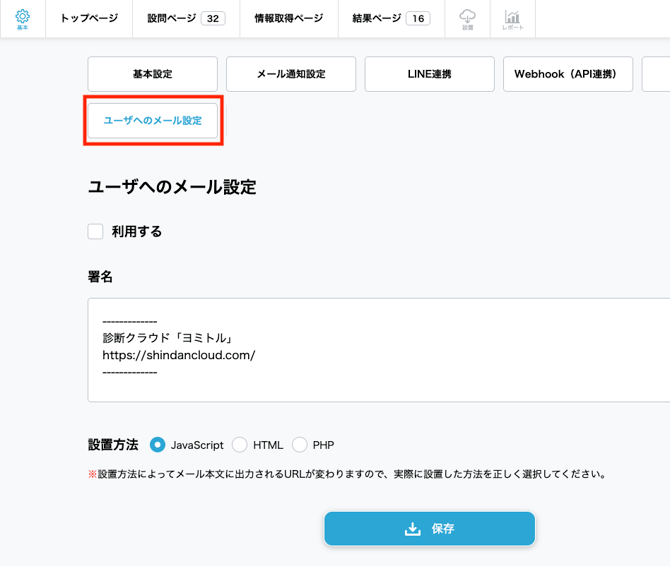This screenshot has height=566, width=670.
Task: Open LINE連携 settings
Action: pos(429,74)
